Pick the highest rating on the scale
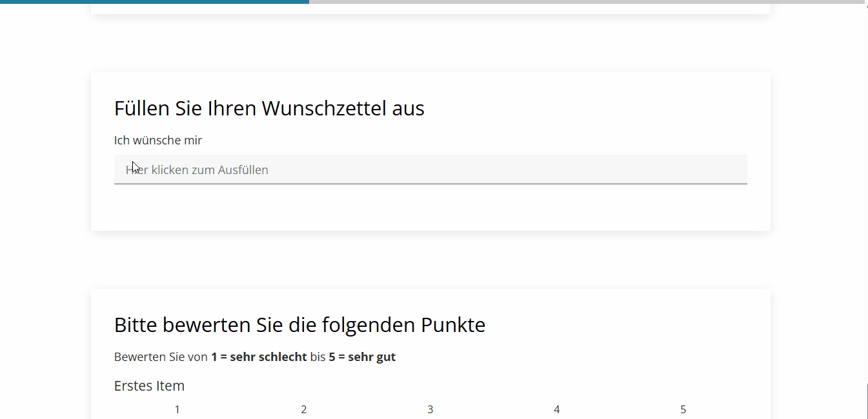The image size is (868, 419). [x=683, y=409]
